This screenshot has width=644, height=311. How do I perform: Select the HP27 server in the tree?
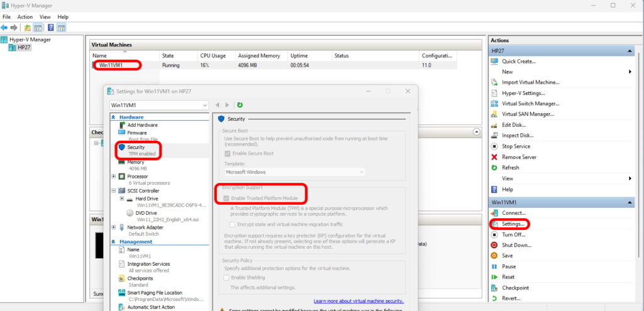(24, 47)
